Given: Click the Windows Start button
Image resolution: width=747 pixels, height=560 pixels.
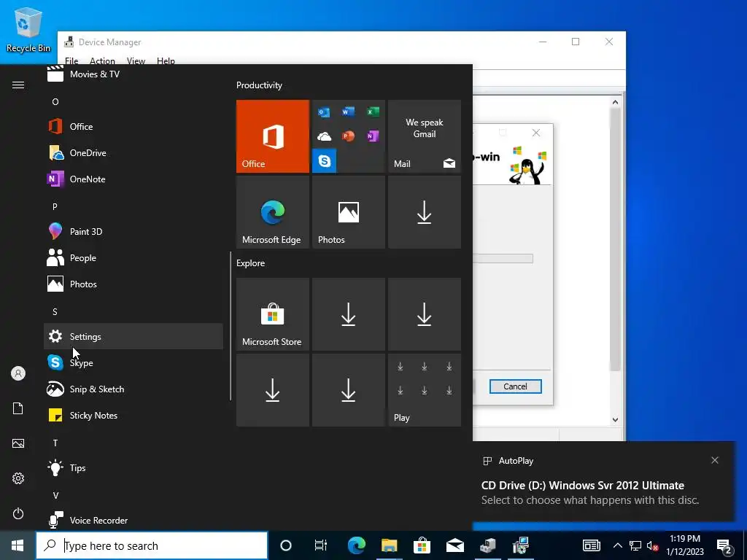Looking at the screenshot, I should [x=18, y=545].
